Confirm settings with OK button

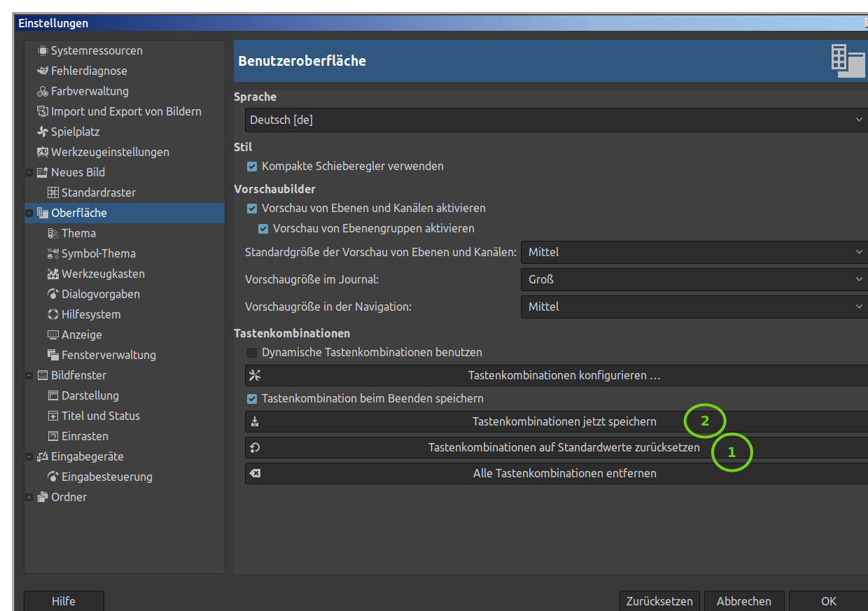(x=829, y=601)
